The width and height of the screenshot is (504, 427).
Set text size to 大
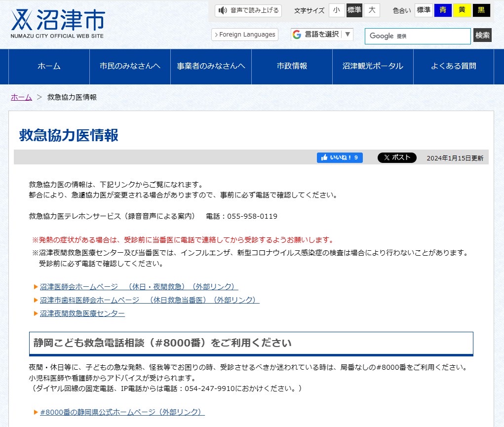click(x=372, y=10)
